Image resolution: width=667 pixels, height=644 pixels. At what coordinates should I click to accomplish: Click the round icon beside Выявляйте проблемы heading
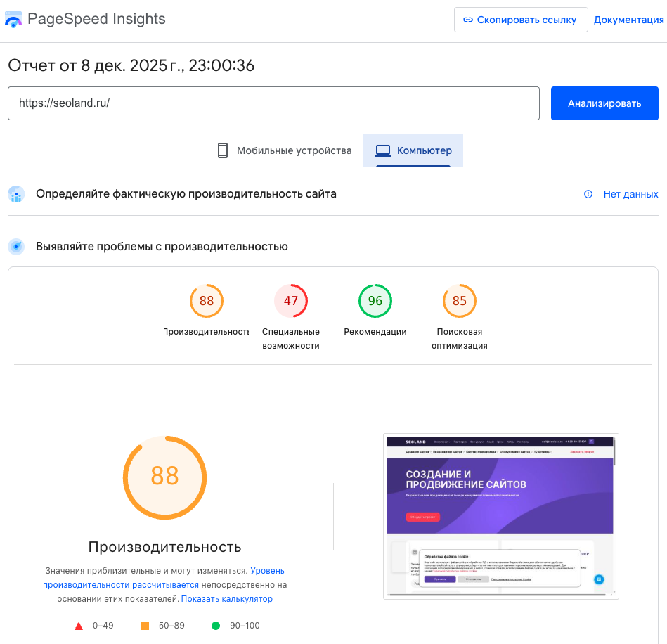(x=15, y=247)
